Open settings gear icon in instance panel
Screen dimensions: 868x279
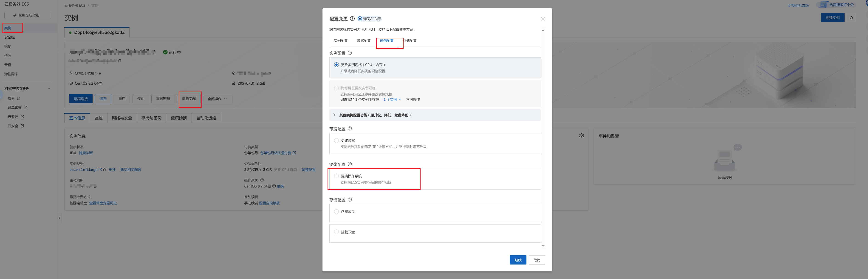[582, 136]
